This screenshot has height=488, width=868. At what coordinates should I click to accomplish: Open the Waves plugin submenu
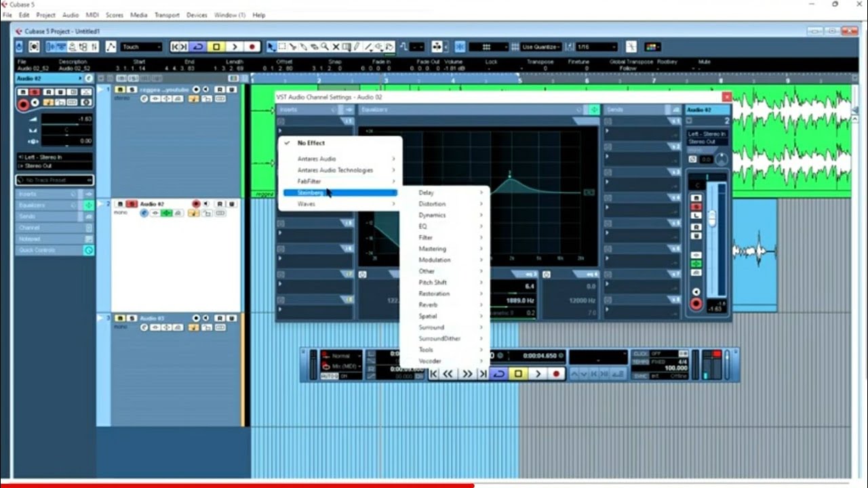click(x=340, y=204)
